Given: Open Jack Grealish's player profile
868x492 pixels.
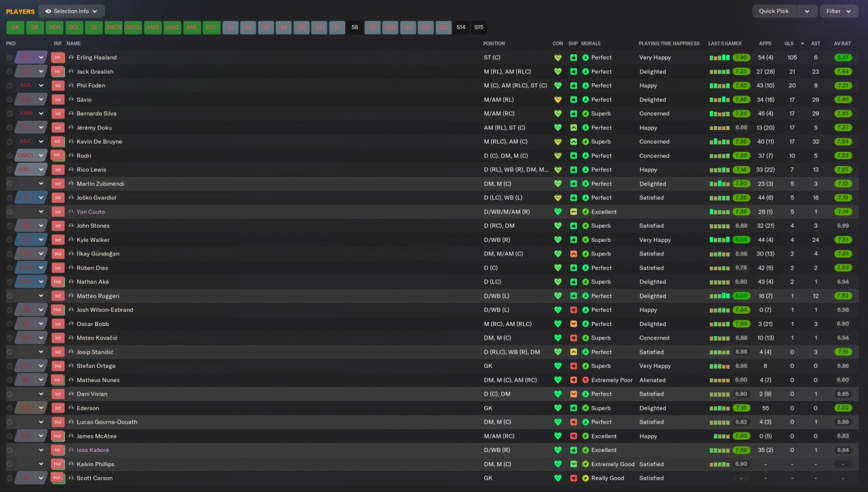Looking at the screenshot, I should click(95, 72).
